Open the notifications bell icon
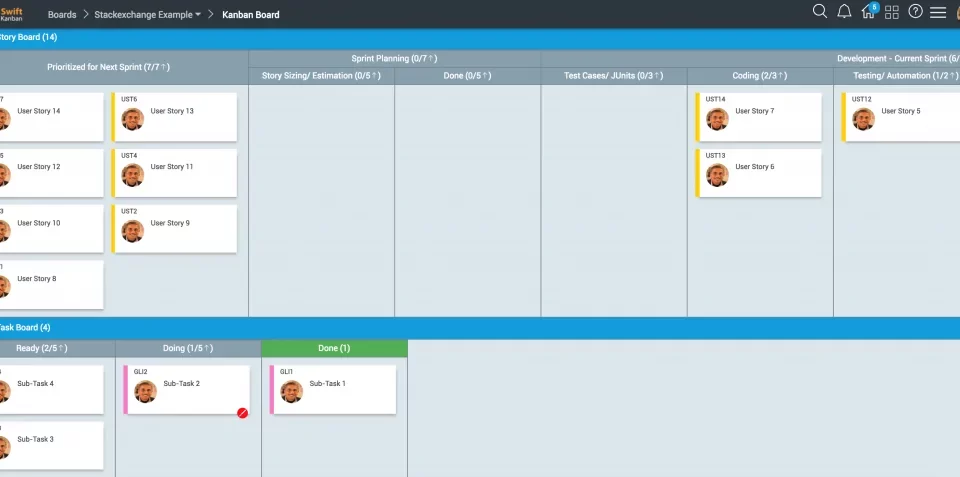Image resolution: width=960 pixels, height=477 pixels. tap(844, 12)
